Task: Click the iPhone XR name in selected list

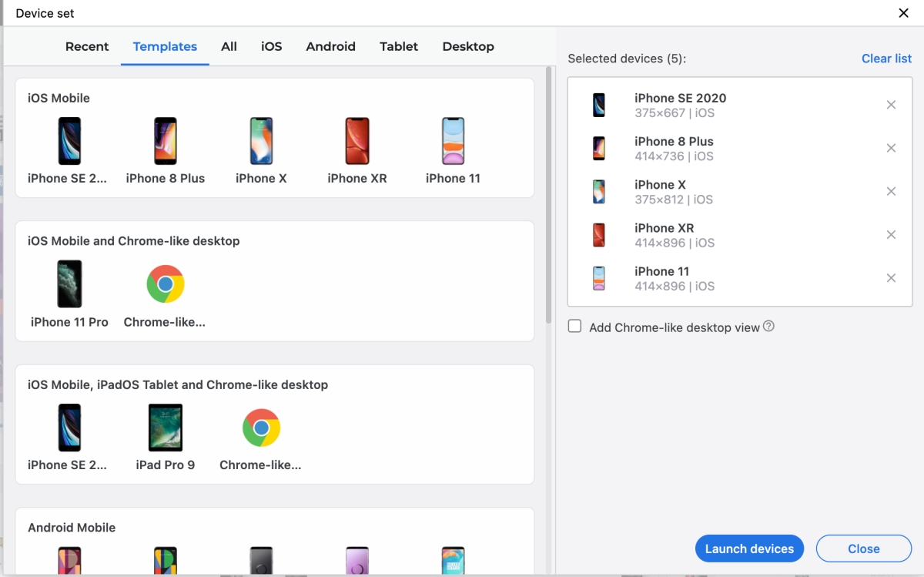Action: (x=664, y=228)
